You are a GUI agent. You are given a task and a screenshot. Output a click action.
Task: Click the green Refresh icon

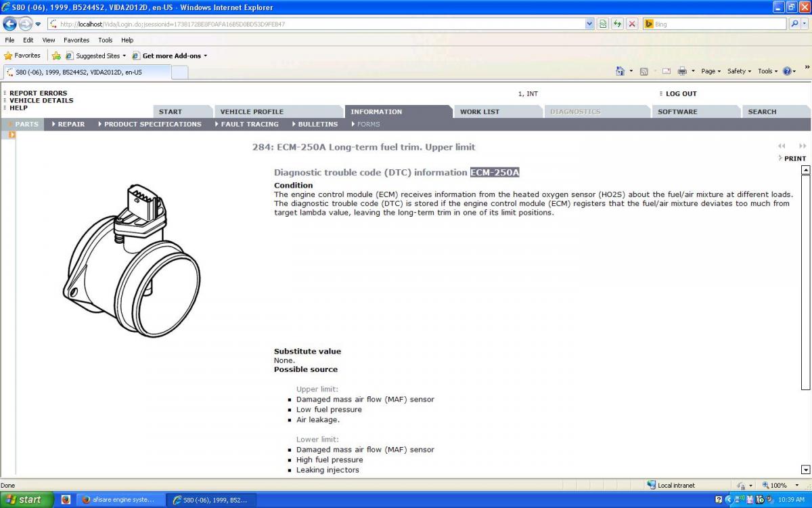point(618,24)
